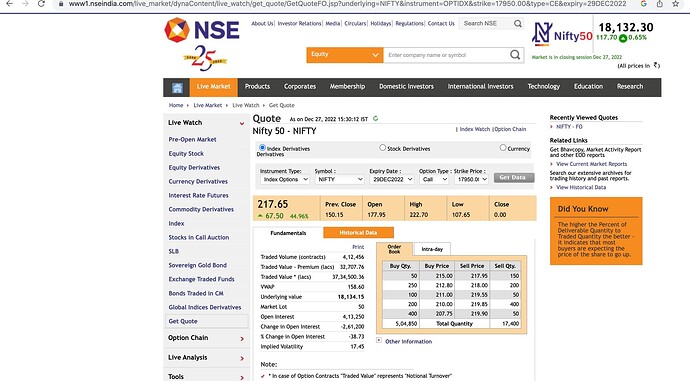The width and height of the screenshot is (690, 381).
Task: Open the Membership menu
Action: click(x=347, y=87)
